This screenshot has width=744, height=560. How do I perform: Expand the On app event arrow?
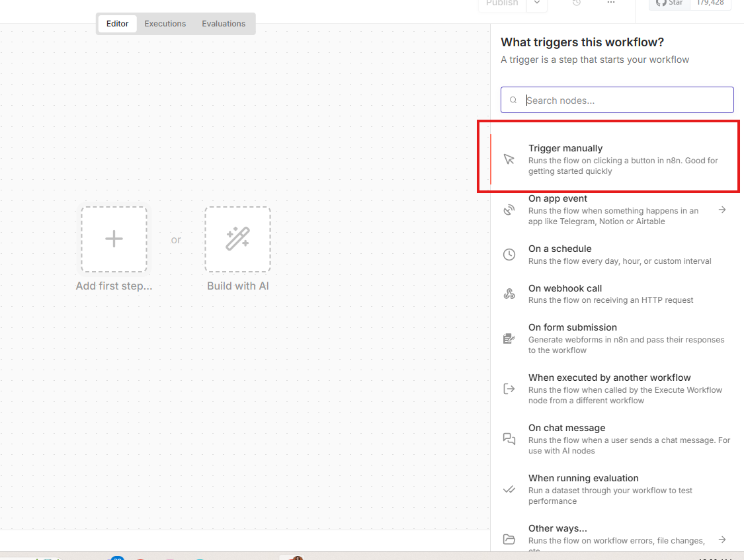click(722, 210)
